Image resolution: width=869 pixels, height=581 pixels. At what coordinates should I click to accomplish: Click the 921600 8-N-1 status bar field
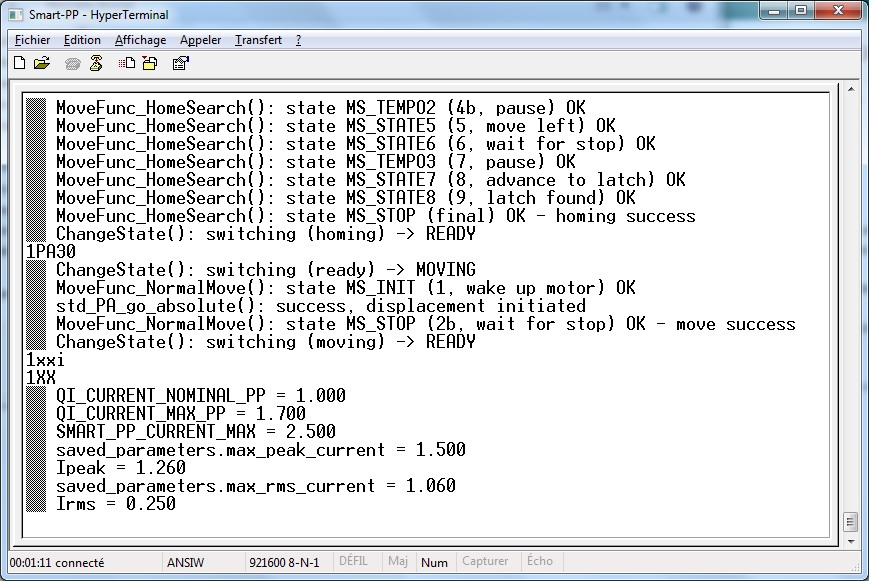(x=283, y=563)
